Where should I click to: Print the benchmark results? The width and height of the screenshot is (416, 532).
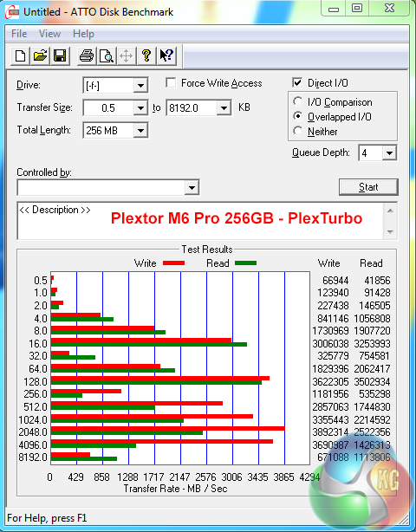click(87, 55)
